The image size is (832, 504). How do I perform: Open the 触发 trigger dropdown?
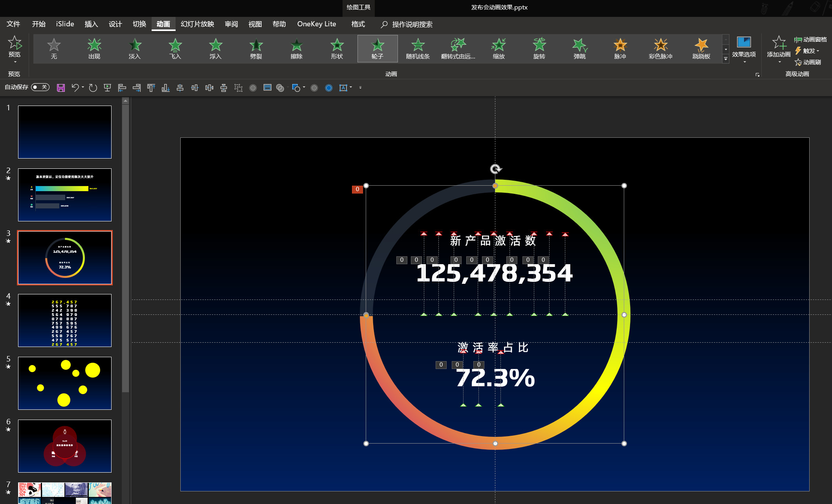pos(807,51)
